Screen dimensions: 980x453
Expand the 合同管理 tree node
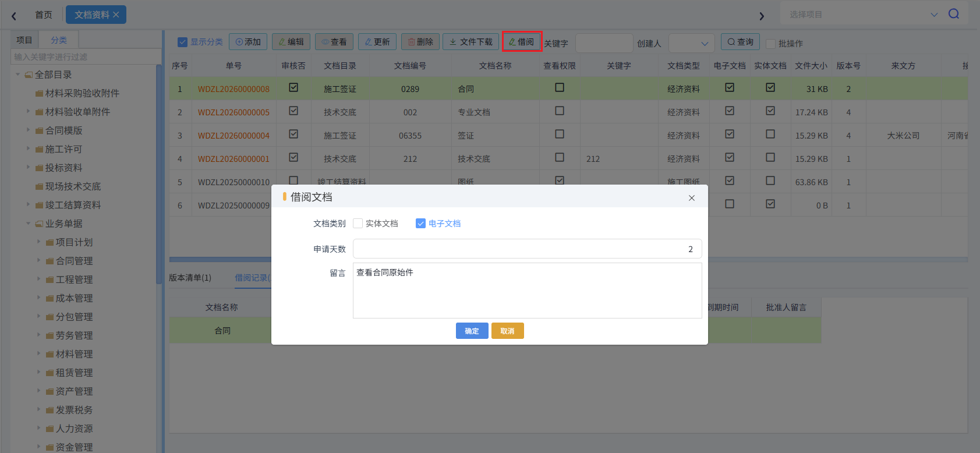(38, 261)
